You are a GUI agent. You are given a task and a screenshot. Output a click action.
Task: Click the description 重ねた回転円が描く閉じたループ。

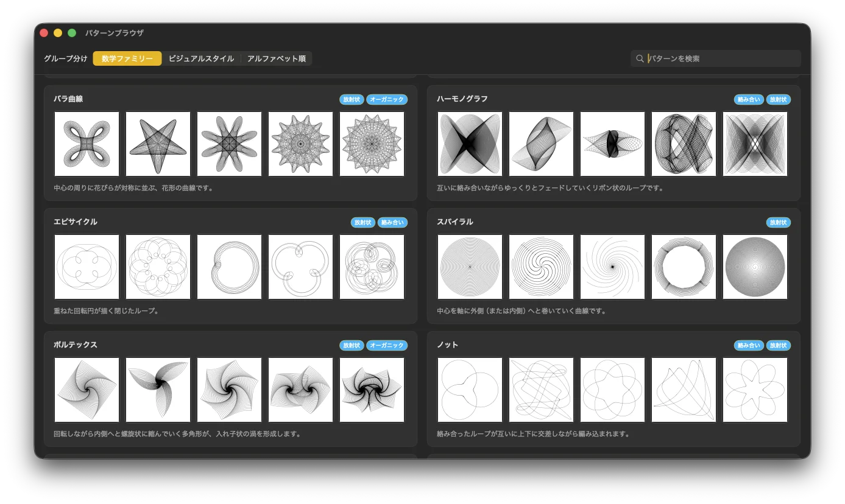point(106,311)
